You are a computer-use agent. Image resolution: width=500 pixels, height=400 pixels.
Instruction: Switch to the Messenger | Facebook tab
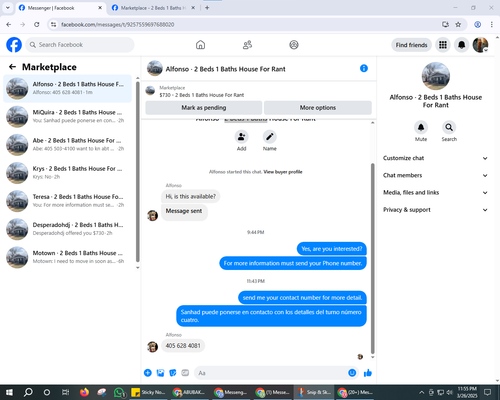pyautogui.click(x=60, y=8)
